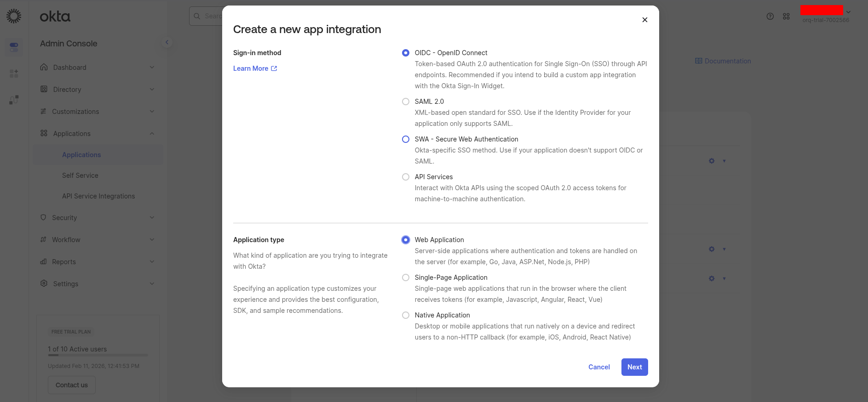Select OIDC - OpenID Connect radio button
The height and width of the screenshot is (402, 868).
(x=405, y=53)
